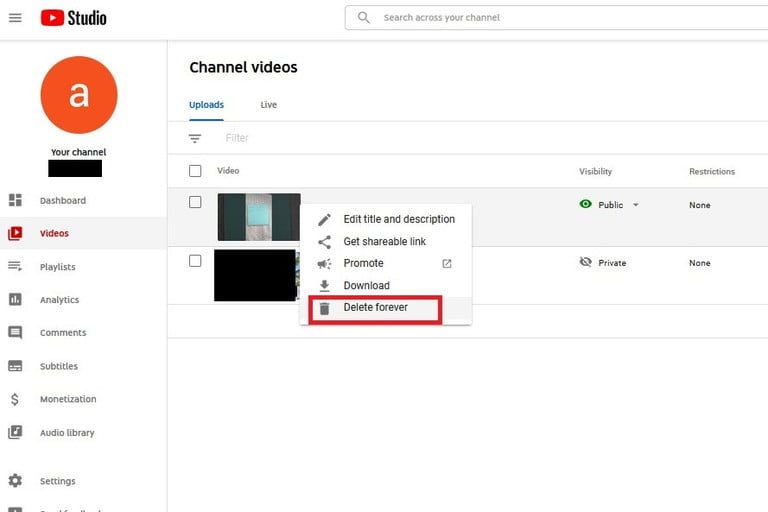
Task: Open the hamburger navigation menu
Action: pos(15,18)
